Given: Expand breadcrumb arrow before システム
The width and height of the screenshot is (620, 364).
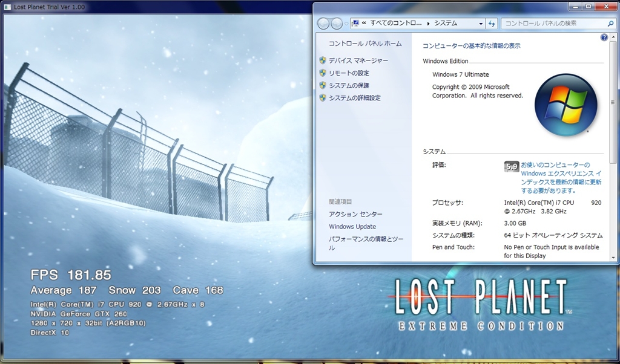Looking at the screenshot, I should coord(428,24).
